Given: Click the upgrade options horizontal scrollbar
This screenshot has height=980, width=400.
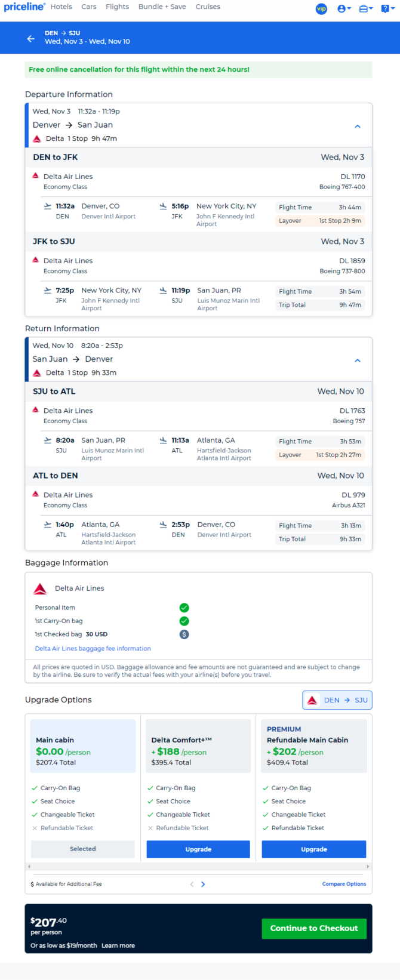Looking at the screenshot, I should click(x=198, y=867).
